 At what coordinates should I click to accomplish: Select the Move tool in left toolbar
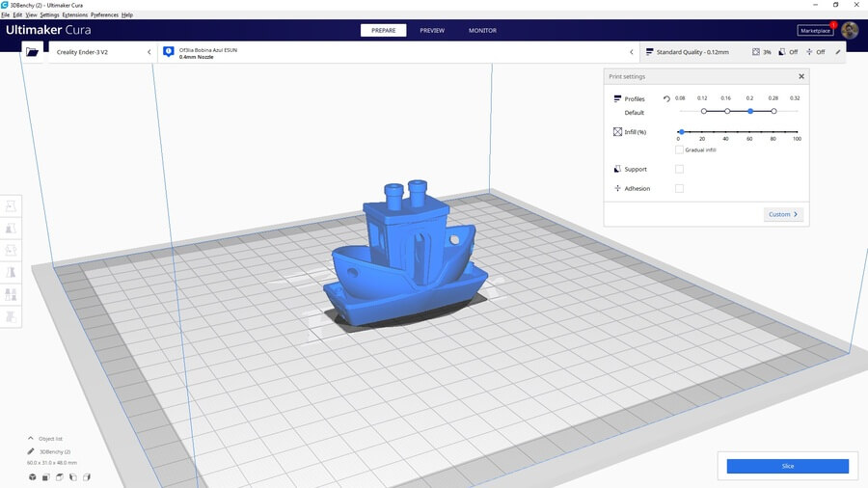pyautogui.click(x=11, y=206)
